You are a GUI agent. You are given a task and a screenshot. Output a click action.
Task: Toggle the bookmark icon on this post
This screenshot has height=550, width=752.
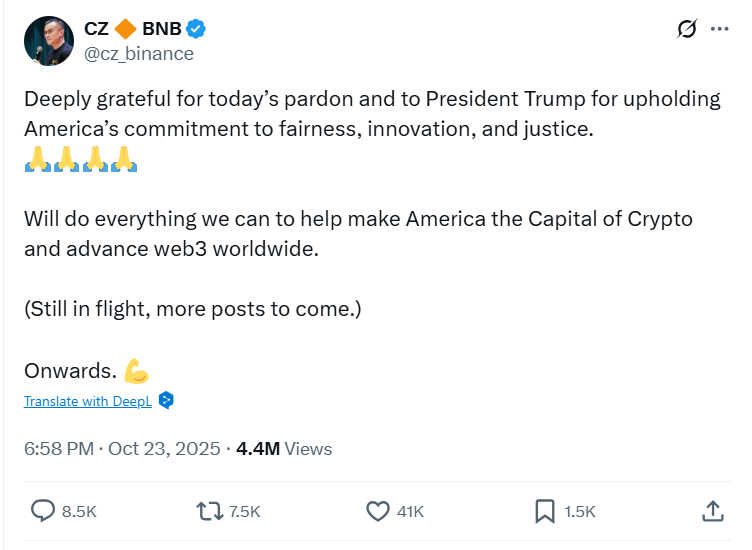544,511
